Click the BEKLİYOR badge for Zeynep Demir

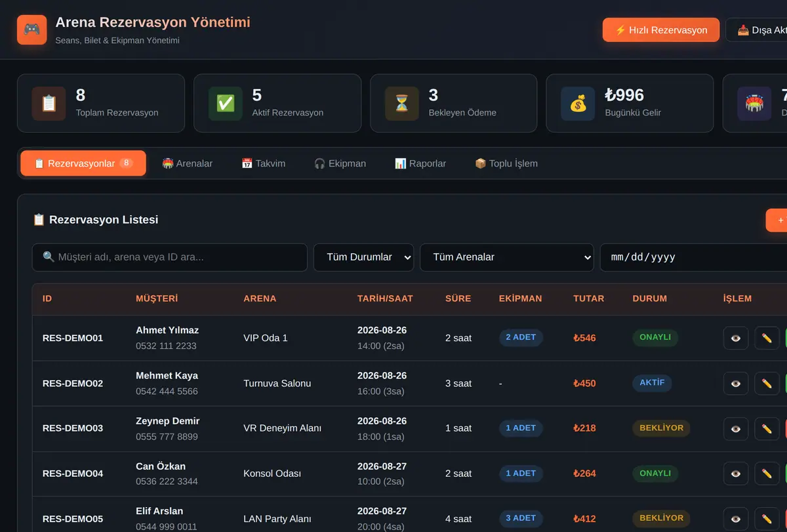[661, 428]
